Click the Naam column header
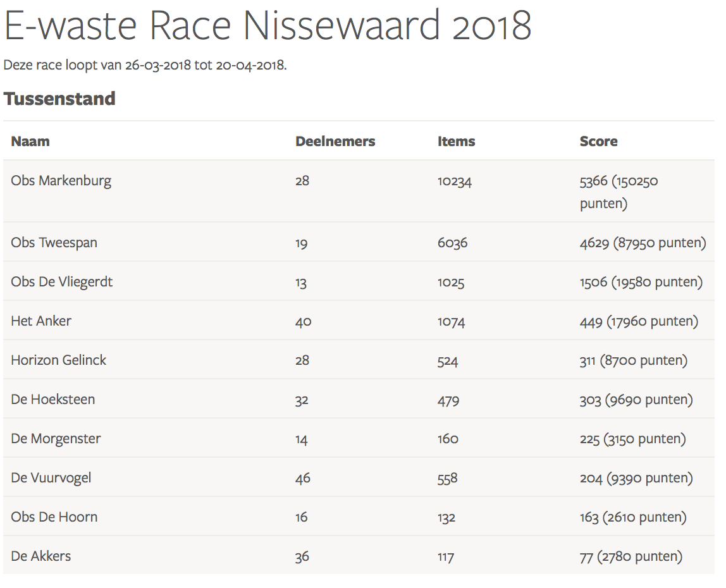 pos(30,141)
